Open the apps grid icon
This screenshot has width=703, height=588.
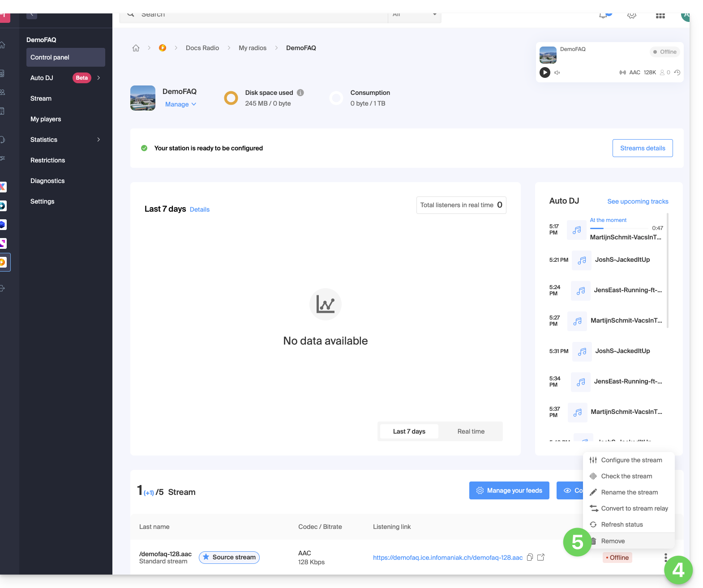tap(660, 16)
